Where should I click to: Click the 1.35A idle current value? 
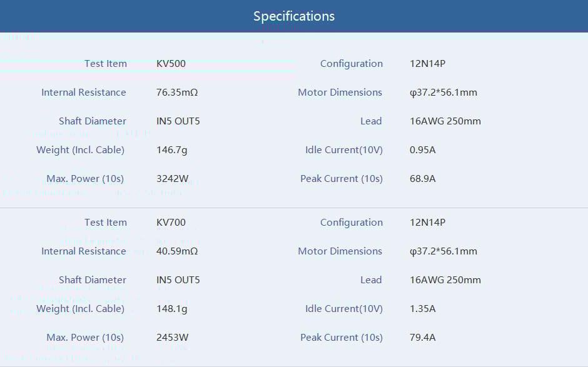point(422,309)
